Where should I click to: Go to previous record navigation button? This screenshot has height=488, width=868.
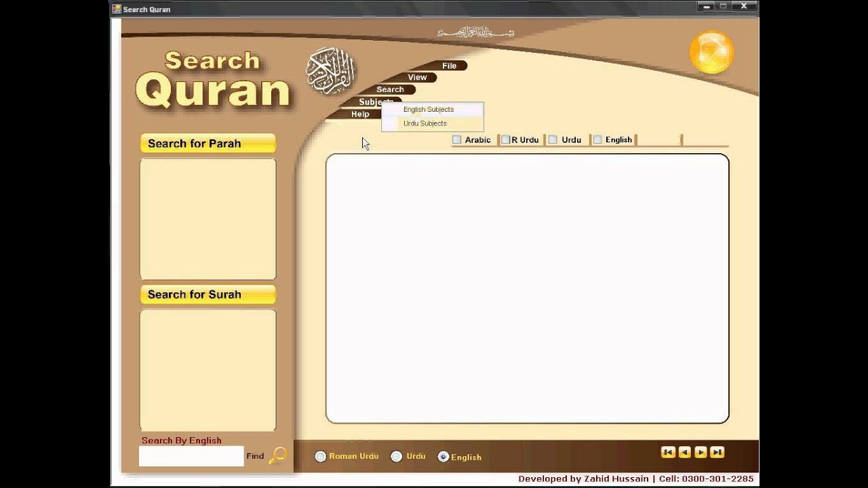684,452
